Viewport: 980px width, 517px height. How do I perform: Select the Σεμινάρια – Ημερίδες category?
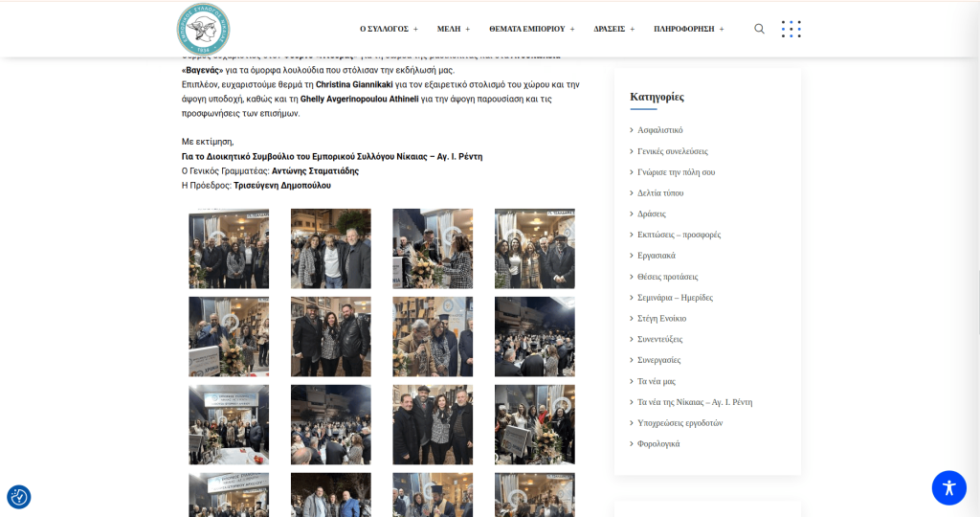pyautogui.click(x=675, y=298)
